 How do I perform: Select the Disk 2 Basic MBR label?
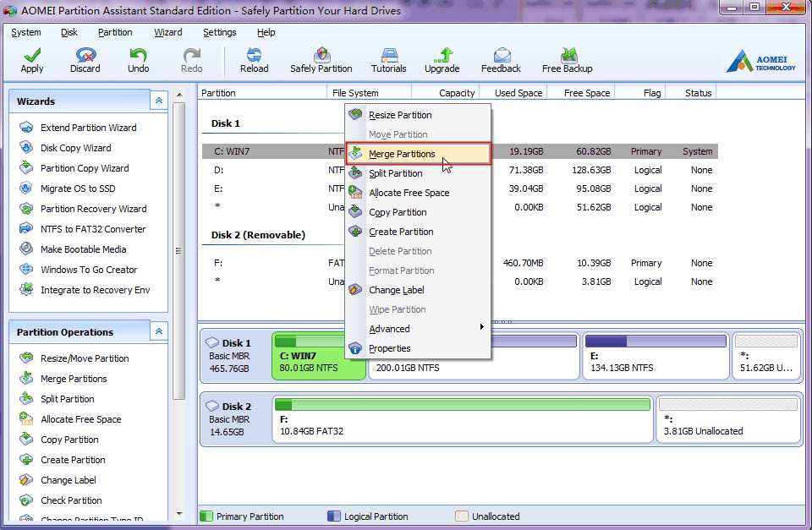point(230,419)
